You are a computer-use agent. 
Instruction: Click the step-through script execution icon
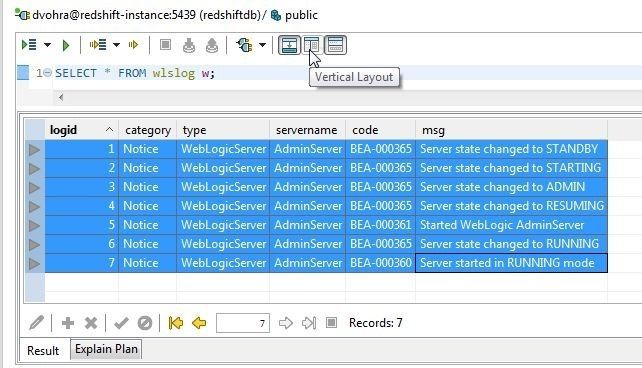(x=98, y=45)
